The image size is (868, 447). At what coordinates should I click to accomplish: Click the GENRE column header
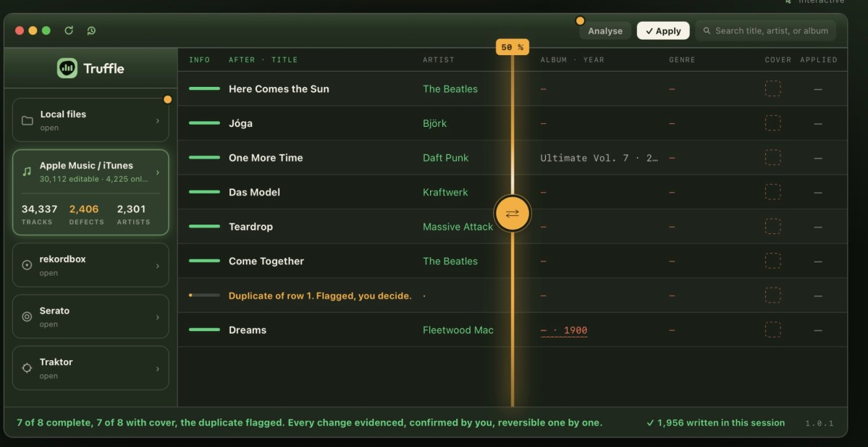pos(682,60)
